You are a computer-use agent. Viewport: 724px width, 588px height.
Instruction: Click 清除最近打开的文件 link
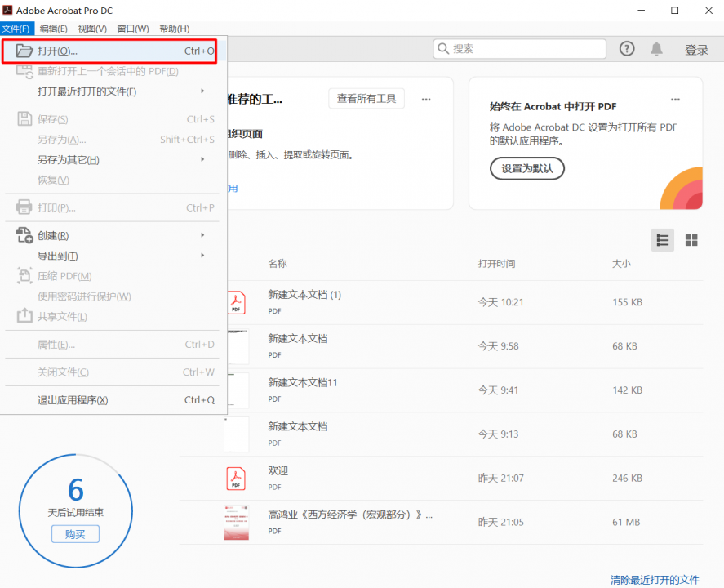pos(655,580)
